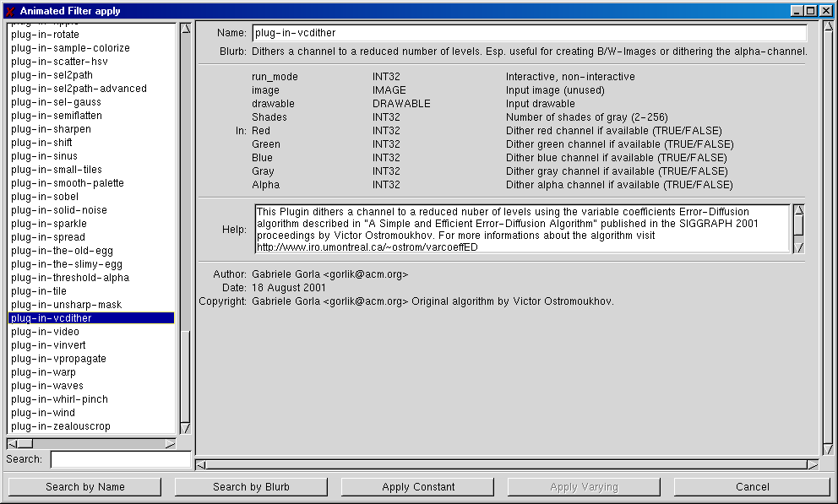Screen dimensions: 838x504
Task: Choose plug-in-unsharp-mask from the list
Action: coord(67,305)
